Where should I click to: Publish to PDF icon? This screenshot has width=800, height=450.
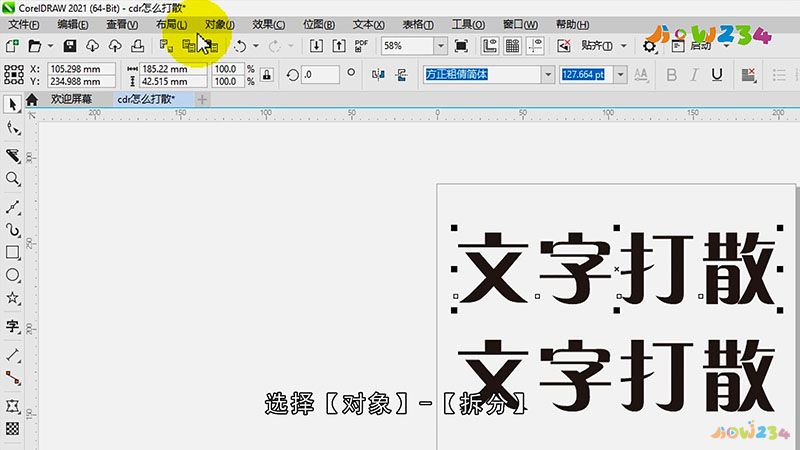[361, 46]
